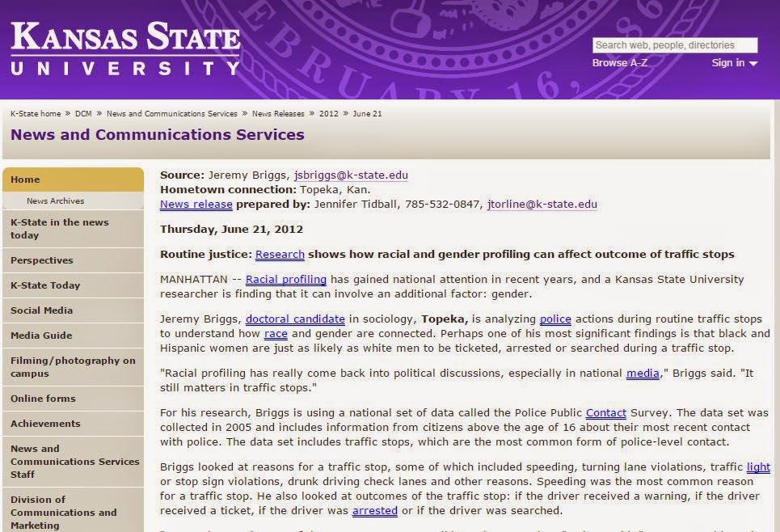Open Filming/photography on campus item
This screenshot has width=780, height=532.
(x=73, y=367)
